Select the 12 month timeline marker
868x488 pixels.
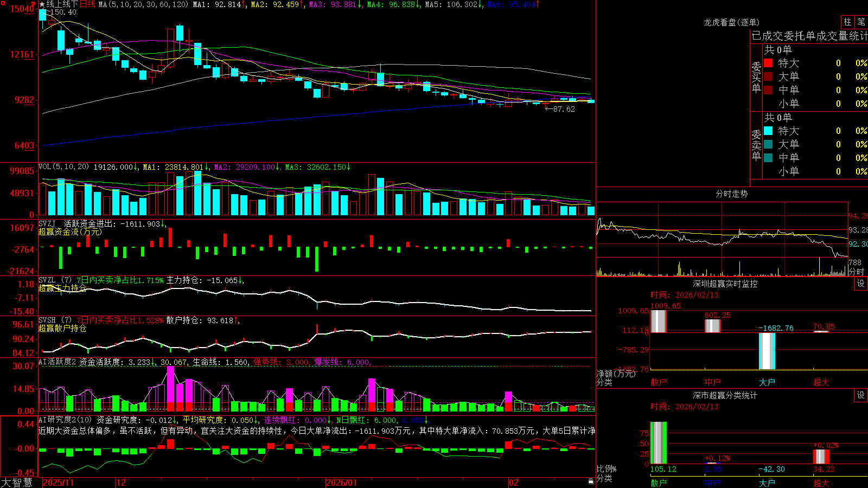point(122,483)
